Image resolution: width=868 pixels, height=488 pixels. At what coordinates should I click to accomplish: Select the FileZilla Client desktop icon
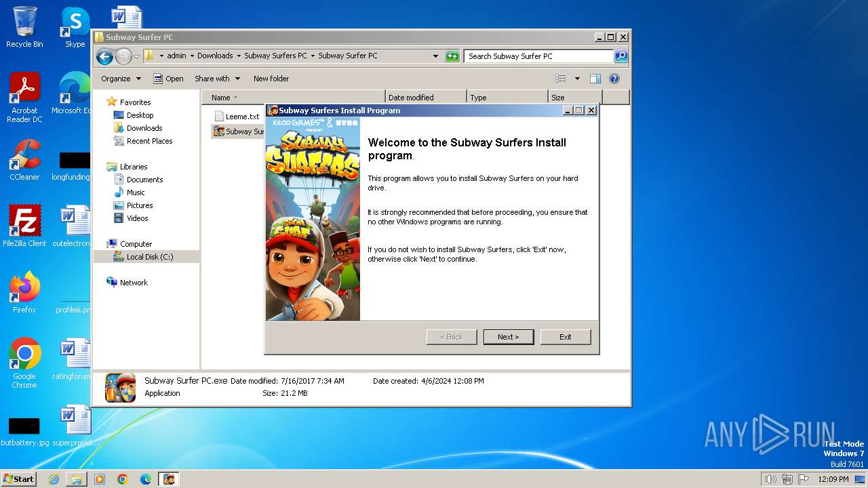(24, 226)
